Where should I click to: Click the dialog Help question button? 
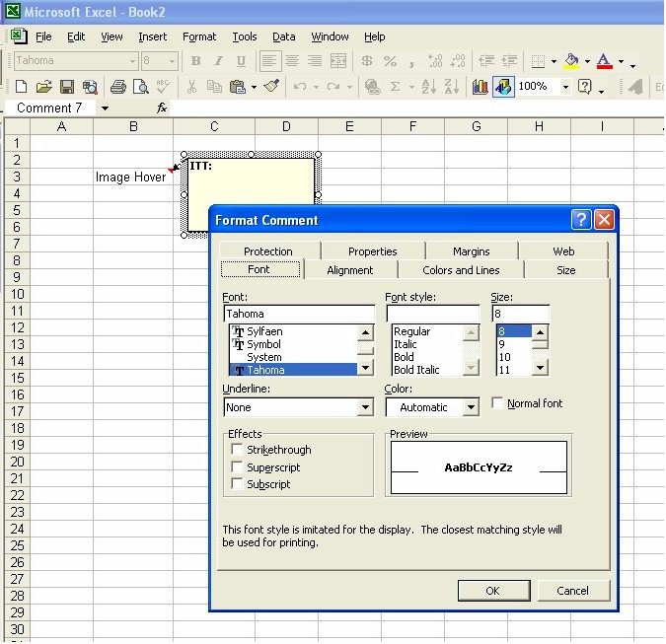(581, 220)
